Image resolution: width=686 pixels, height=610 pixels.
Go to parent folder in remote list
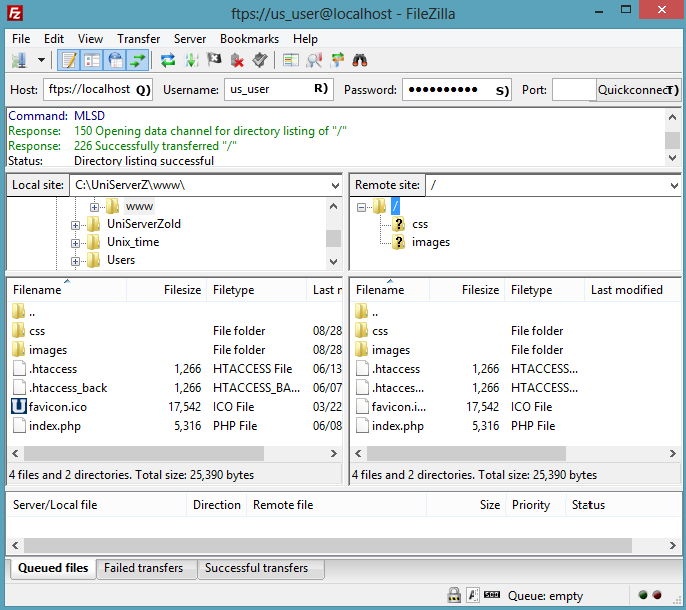tap(375, 312)
